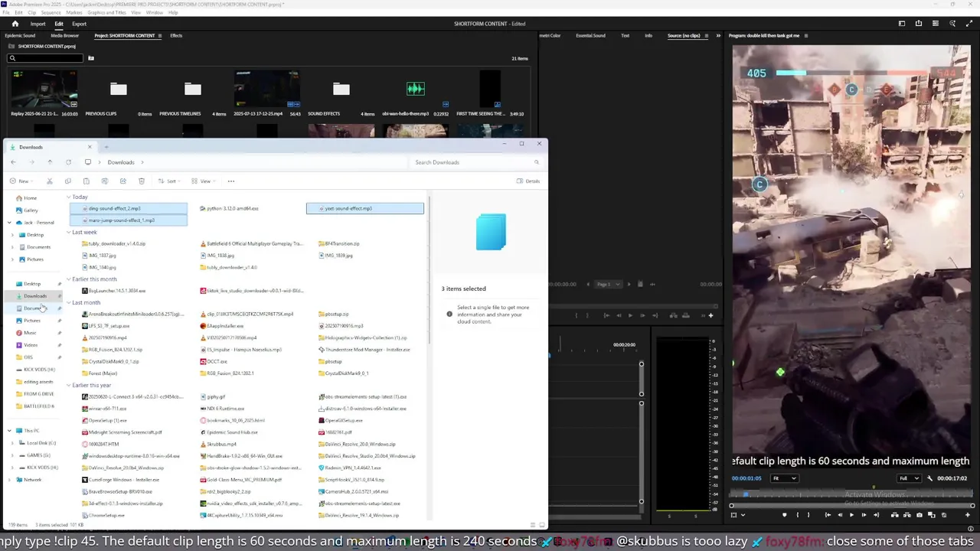Open See more options in Explorer toolbar
The height and width of the screenshot is (551, 980).
(230, 181)
